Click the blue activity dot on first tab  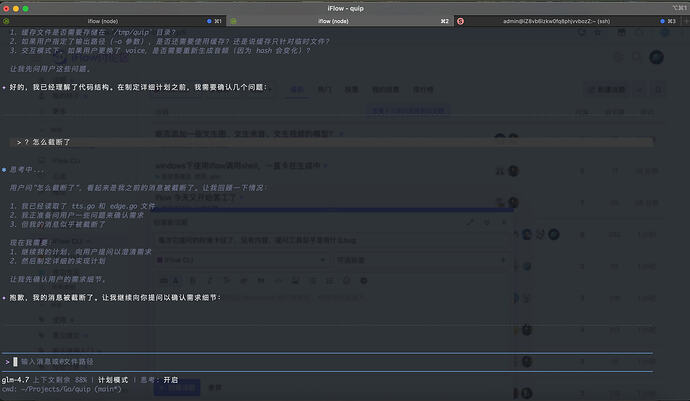pyautogui.click(x=207, y=20)
